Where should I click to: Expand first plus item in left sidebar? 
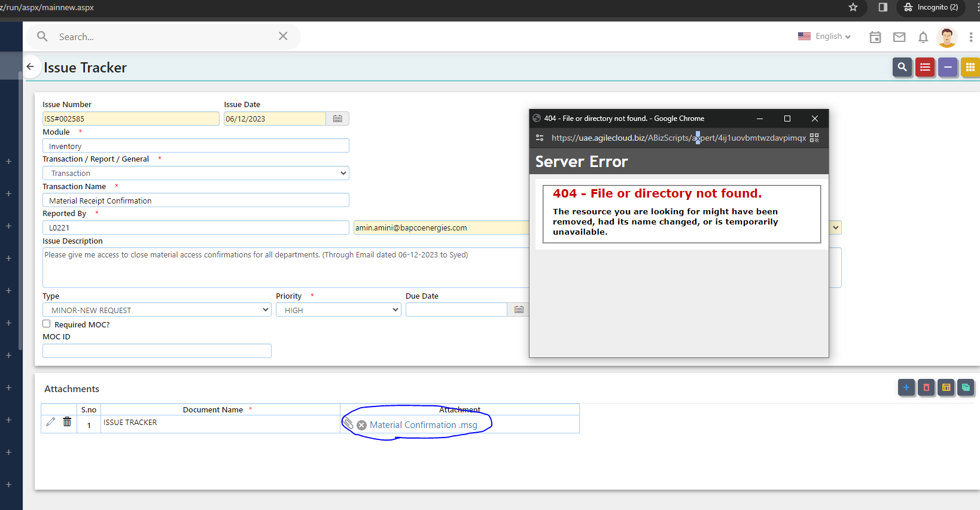click(x=9, y=161)
